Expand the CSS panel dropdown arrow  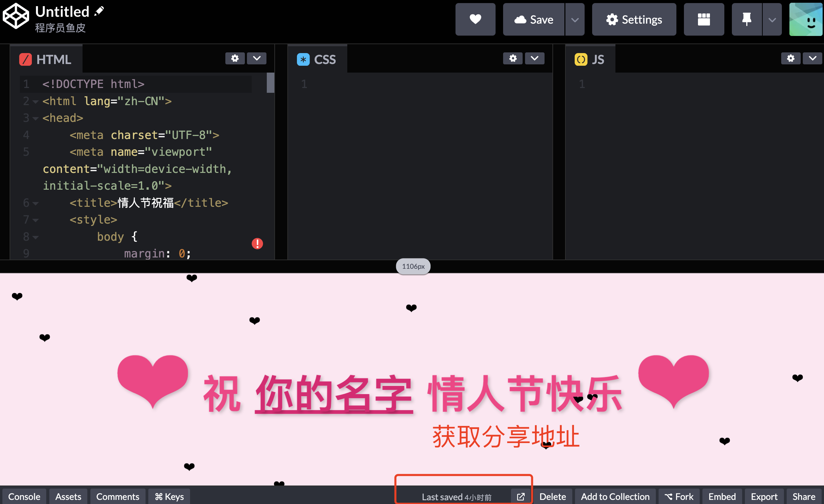534,59
